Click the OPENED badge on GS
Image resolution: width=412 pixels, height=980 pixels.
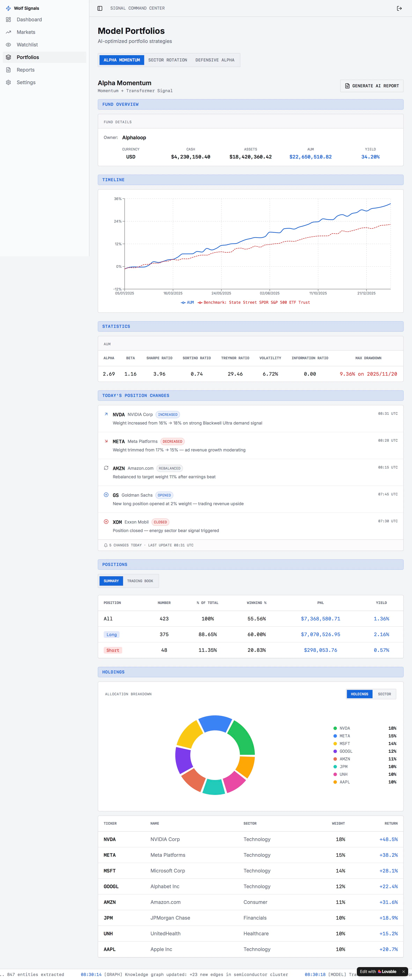pos(164,495)
